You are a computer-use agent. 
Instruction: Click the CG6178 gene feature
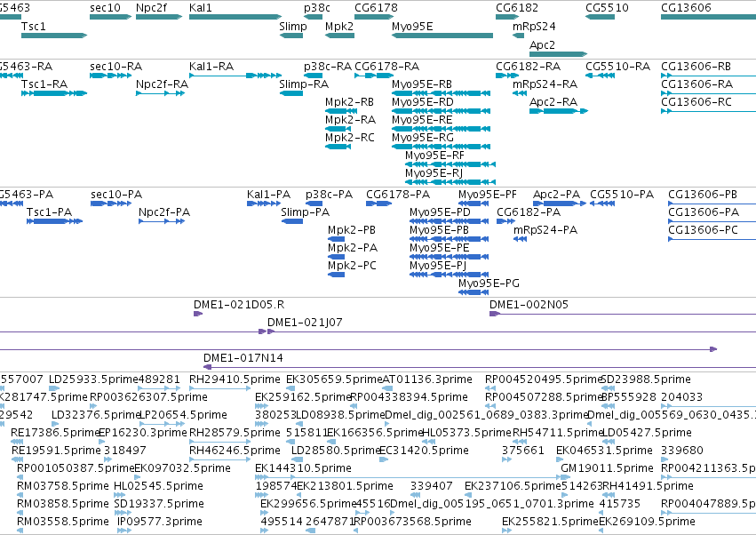tap(374, 17)
